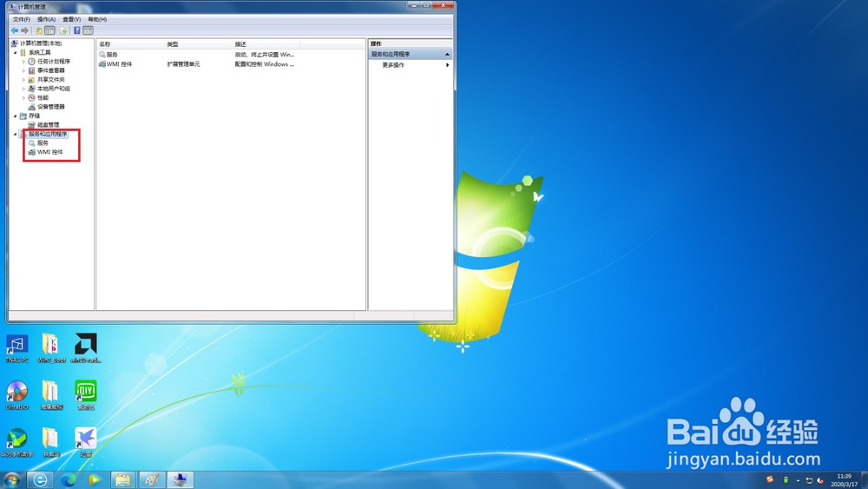Image resolution: width=868 pixels, height=489 pixels.
Task: Open the desktop folder left of the iQIYI icon
Action: [51, 395]
